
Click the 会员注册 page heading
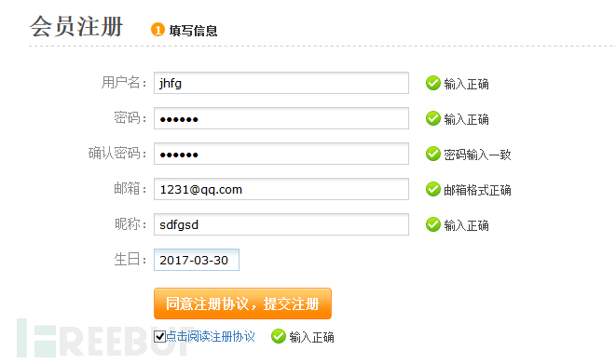[77, 27]
